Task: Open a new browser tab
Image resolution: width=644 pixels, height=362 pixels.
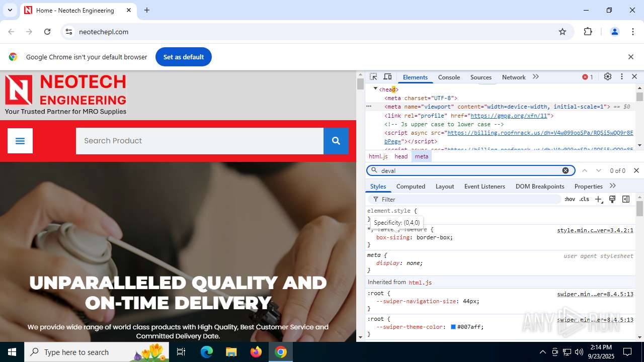Action: [x=147, y=10]
